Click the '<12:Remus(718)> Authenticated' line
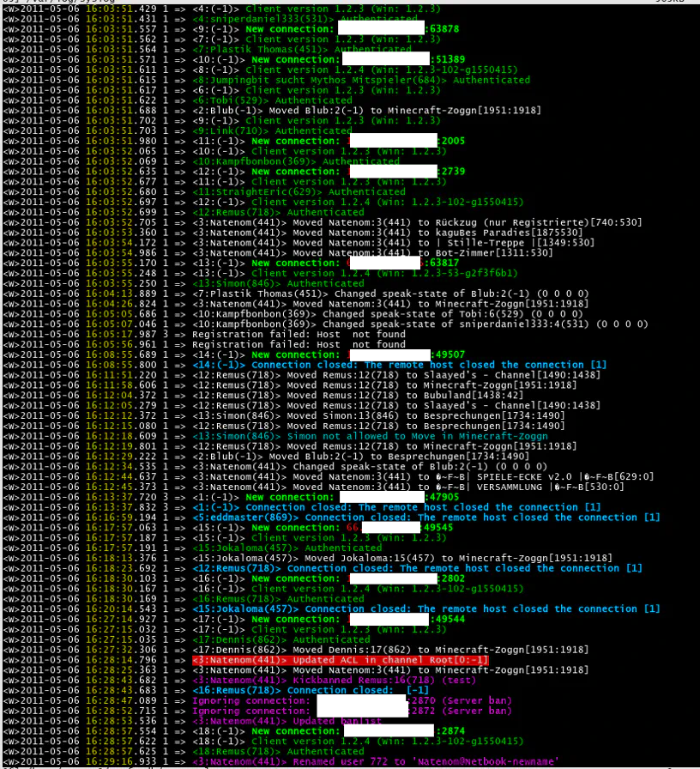The image size is (700, 769). [x=278, y=212]
